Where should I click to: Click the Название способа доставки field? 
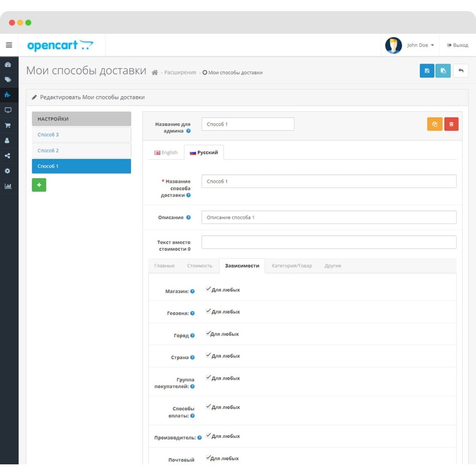329,181
